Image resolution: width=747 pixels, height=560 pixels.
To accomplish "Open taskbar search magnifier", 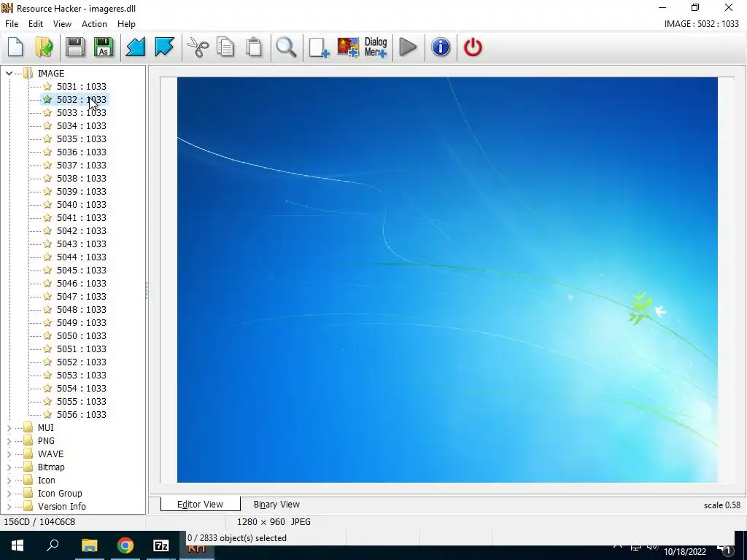I will point(53,545).
